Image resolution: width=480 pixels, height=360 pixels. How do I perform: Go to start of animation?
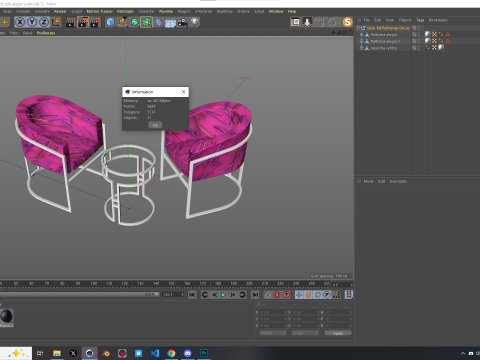pos(192,295)
